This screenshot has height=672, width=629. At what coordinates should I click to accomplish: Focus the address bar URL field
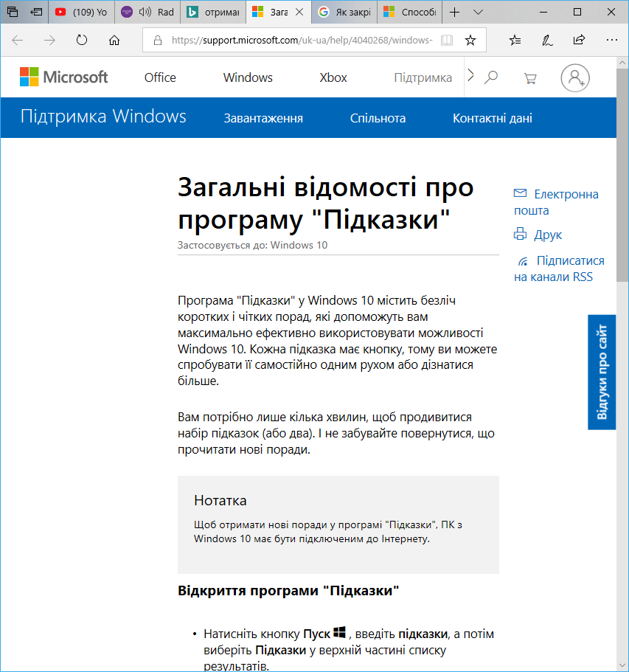[302, 41]
